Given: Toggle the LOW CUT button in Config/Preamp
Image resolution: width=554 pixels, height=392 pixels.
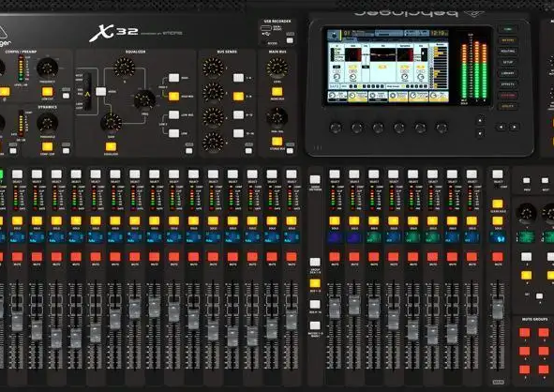Looking at the screenshot, I should [48, 92].
